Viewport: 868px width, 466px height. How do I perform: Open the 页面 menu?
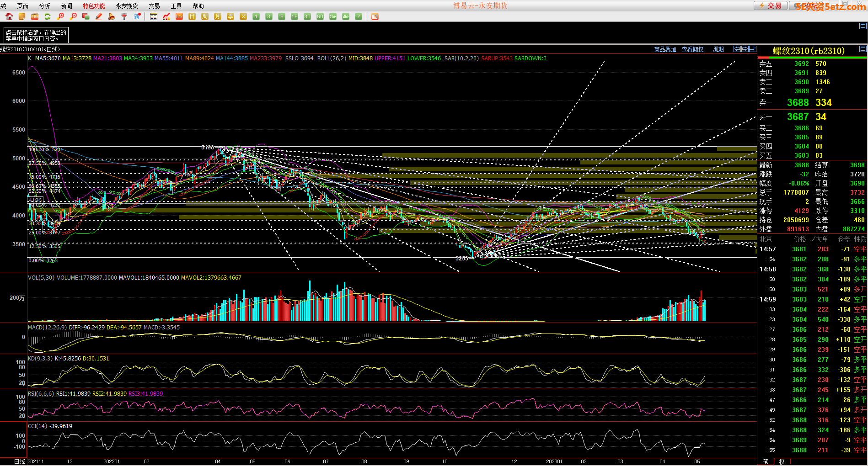click(x=22, y=6)
